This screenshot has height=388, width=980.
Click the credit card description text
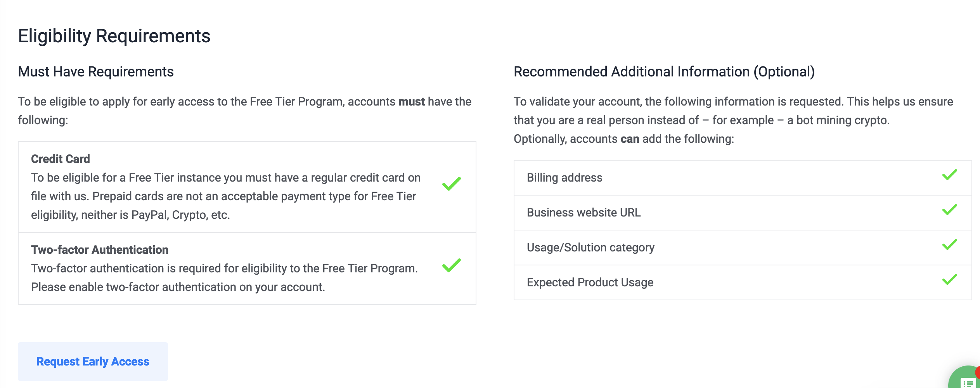point(226,196)
